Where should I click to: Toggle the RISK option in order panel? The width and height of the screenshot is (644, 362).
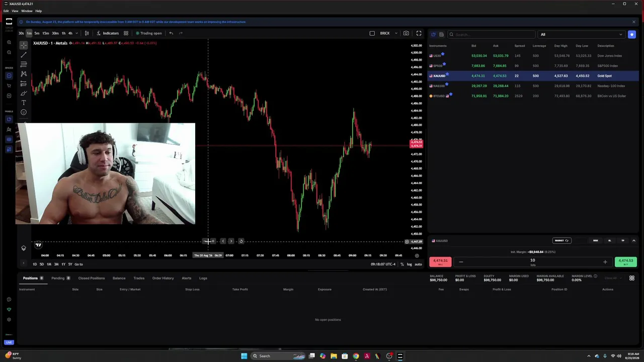596,241
